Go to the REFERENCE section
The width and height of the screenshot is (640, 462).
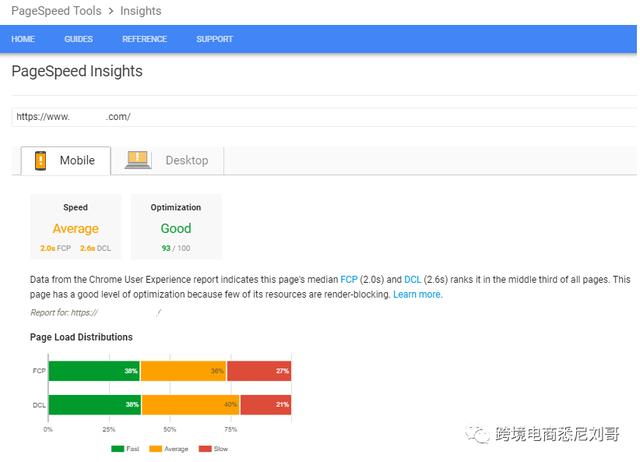click(x=144, y=39)
